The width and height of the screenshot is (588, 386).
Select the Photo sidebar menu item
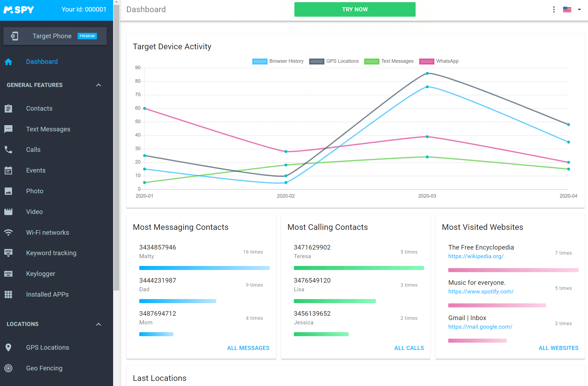tap(34, 191)
